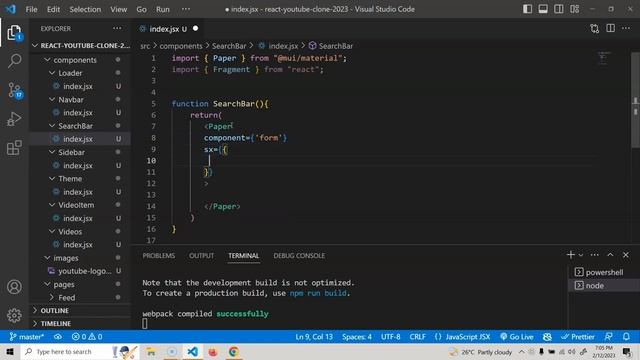Open the File menu

(x=31, y=9)
